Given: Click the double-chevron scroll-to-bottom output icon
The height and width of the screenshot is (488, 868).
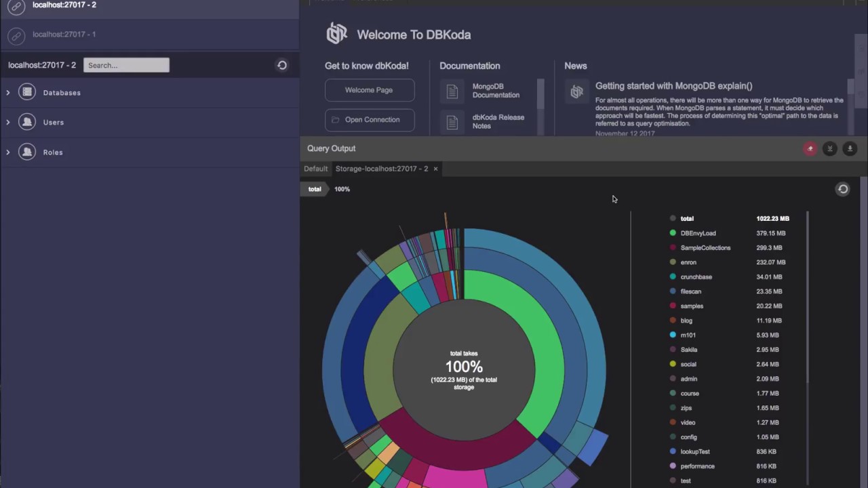Looking at the screenshot, I should (x=829, y=148).
